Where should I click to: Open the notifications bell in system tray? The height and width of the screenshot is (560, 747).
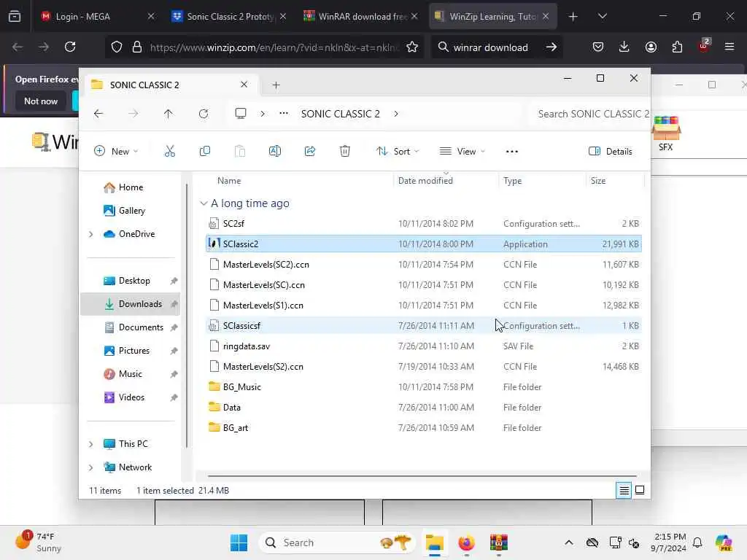tap(697, 542)
